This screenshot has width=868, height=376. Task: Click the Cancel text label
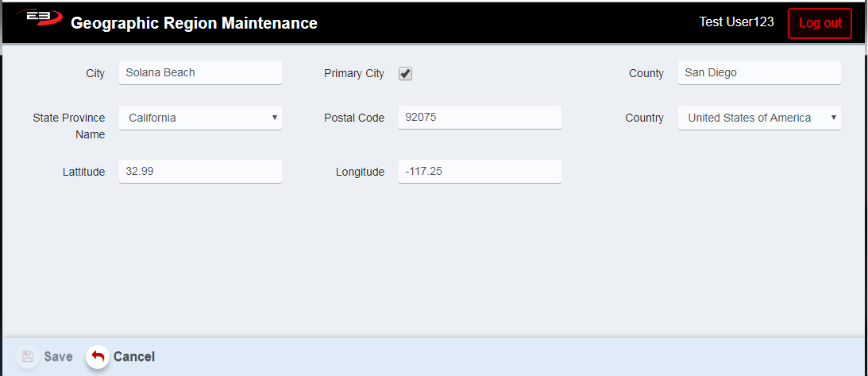point(133,357)
